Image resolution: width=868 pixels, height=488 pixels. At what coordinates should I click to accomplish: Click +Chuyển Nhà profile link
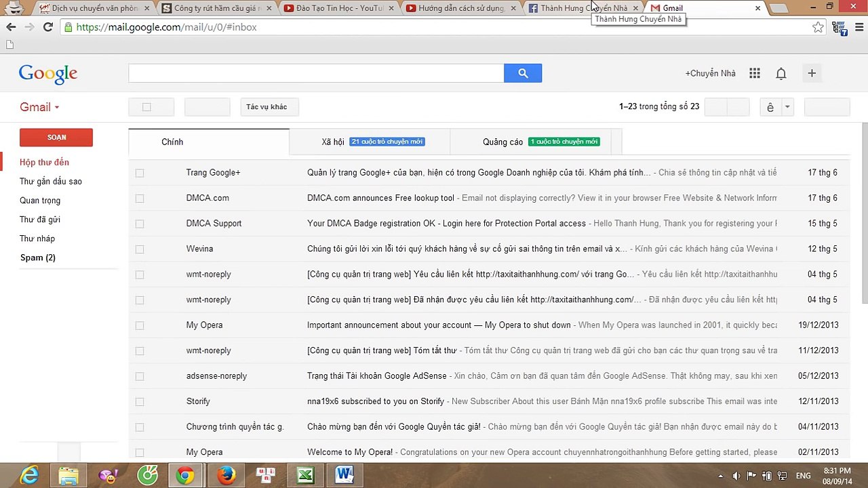point(710,73)
